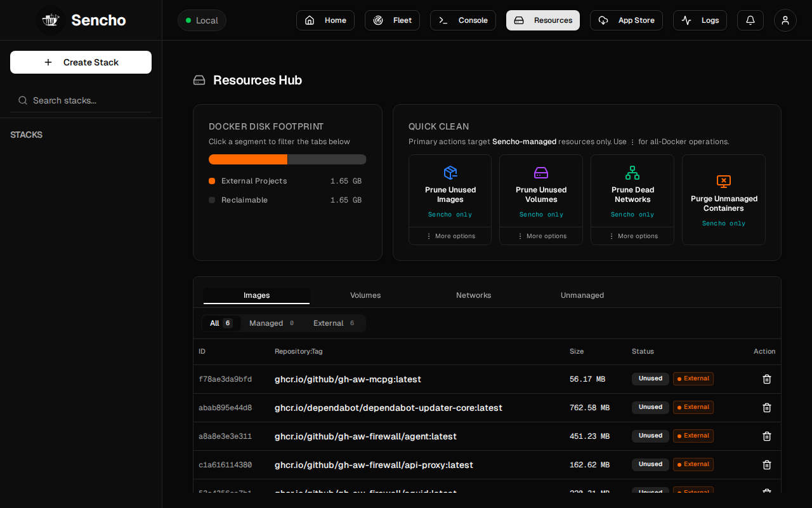Open the App Store
The width and height of the screenshot is (812, 508).
click(626, 20)
